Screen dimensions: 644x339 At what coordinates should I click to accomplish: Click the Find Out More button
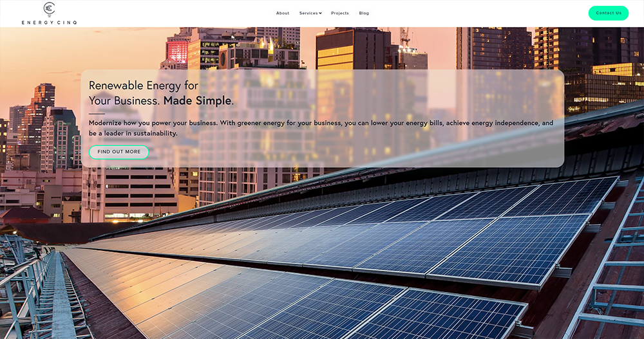[118, 152]
